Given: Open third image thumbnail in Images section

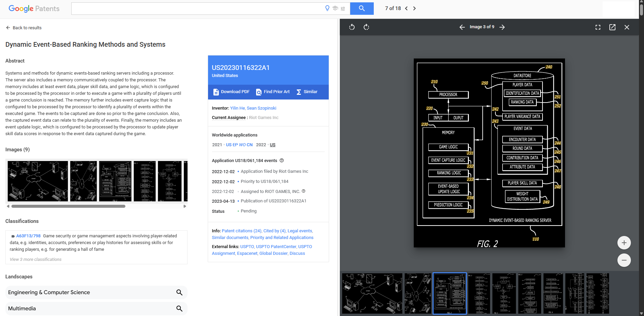Looking at the screenshot, I should click(x=115, y=181).
